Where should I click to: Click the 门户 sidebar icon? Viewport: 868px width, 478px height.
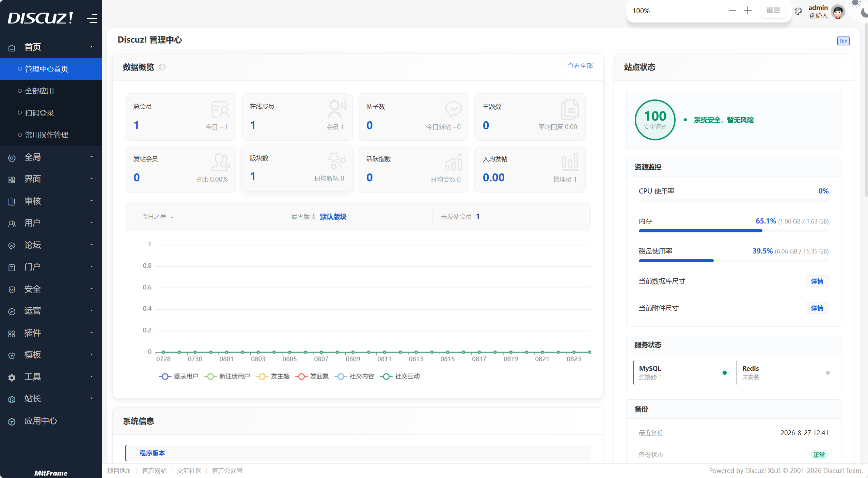[12, 267]
